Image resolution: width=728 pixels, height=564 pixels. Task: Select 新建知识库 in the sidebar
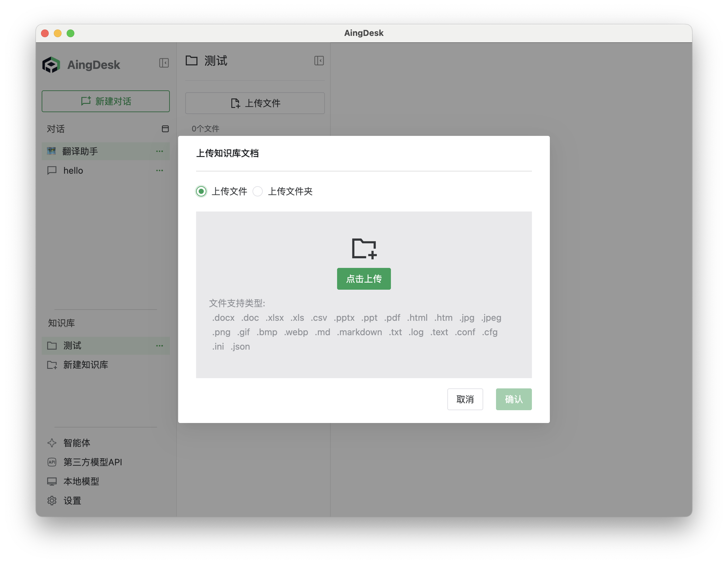click(x=85, y=365)
